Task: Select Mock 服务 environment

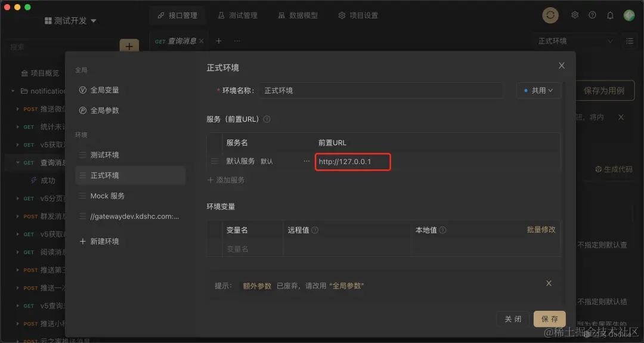Action: 130,196
